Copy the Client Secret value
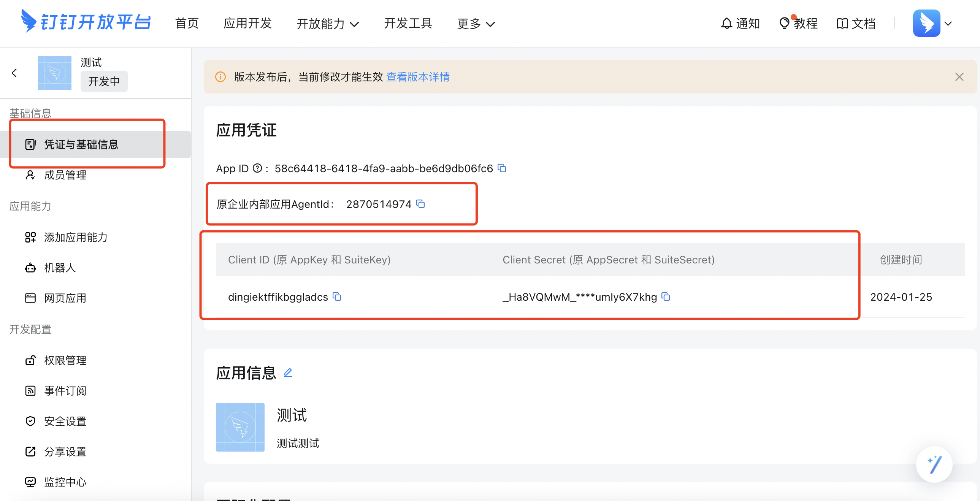The height and width of the screenshot is (501, 980). (666, 297)
